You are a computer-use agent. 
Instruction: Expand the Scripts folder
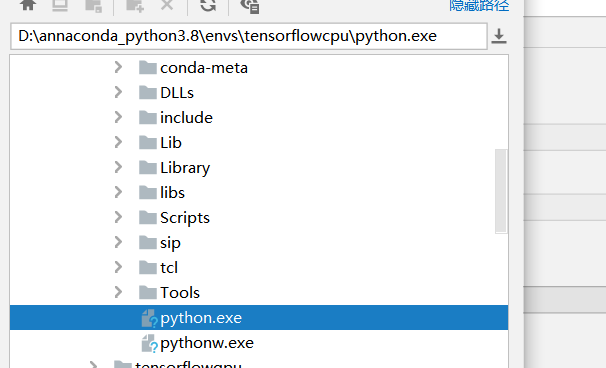coord(118,217)
